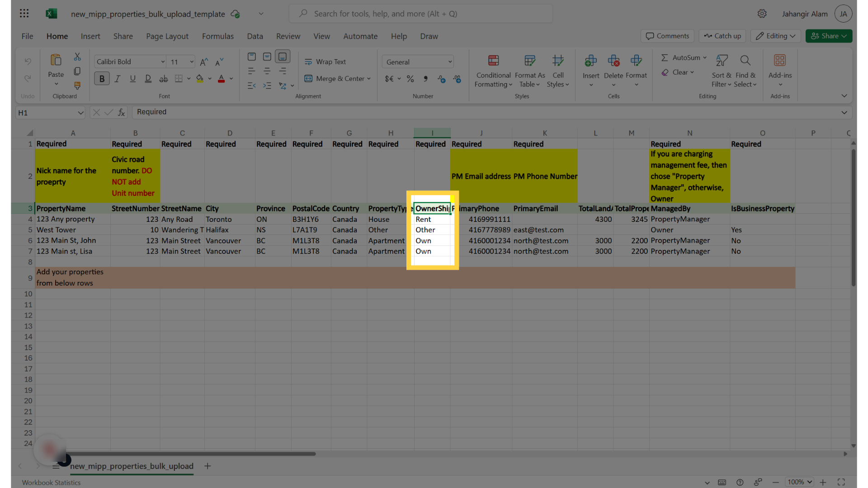Switch to the Formulas tab
868x488 pixels.
pyautogui.click(x=218, y=36)
